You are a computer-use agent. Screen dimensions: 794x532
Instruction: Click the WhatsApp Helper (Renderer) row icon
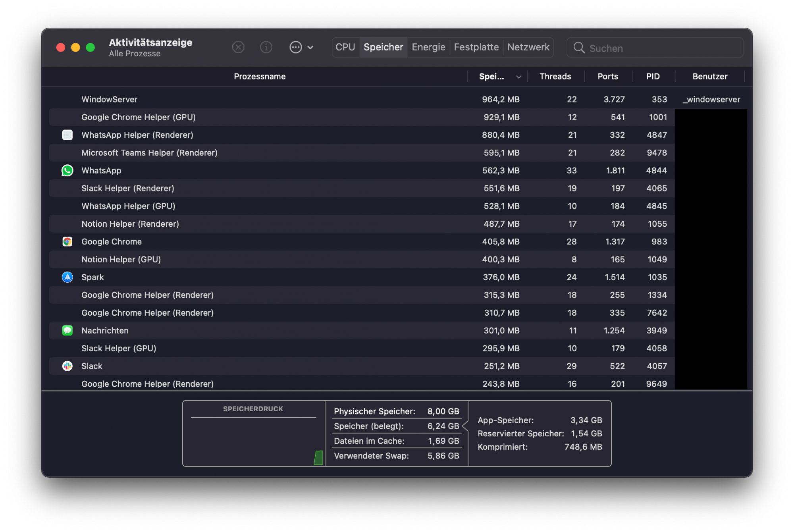point(67,135)
